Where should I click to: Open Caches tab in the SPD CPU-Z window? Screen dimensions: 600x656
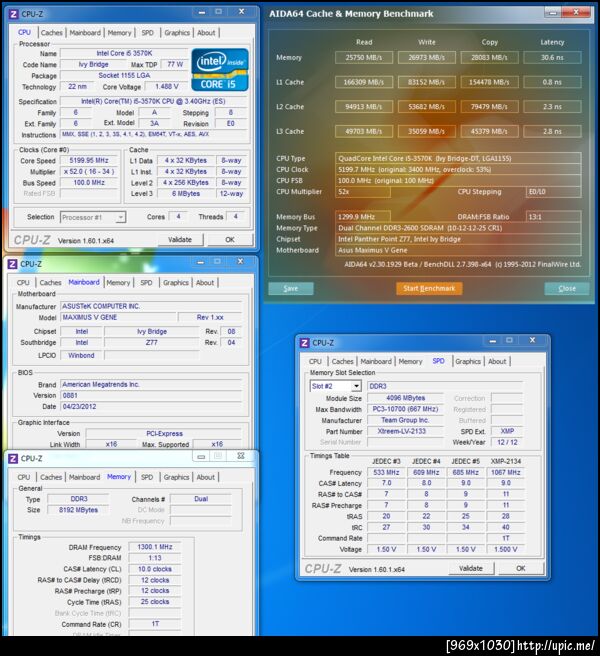tap(343, 361)
